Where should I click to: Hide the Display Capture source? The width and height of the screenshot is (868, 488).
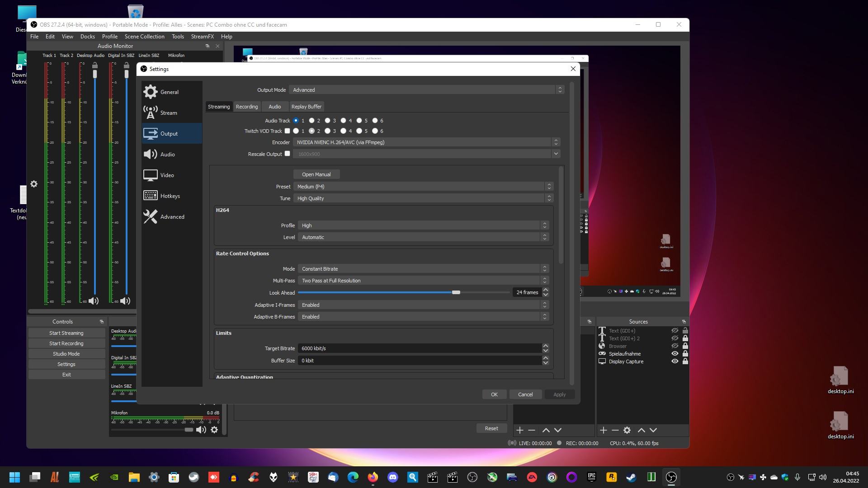(x=675, y=361)
